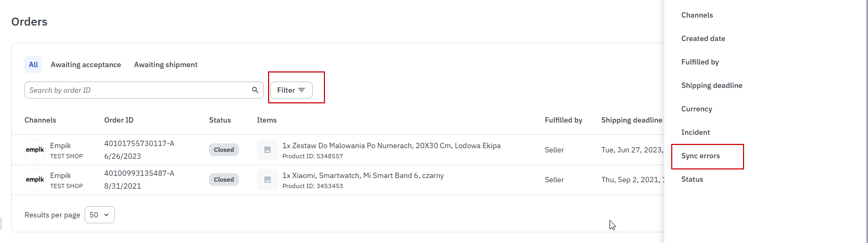Open the Filter button
868x243 pixels.
[x=291, y=90]
